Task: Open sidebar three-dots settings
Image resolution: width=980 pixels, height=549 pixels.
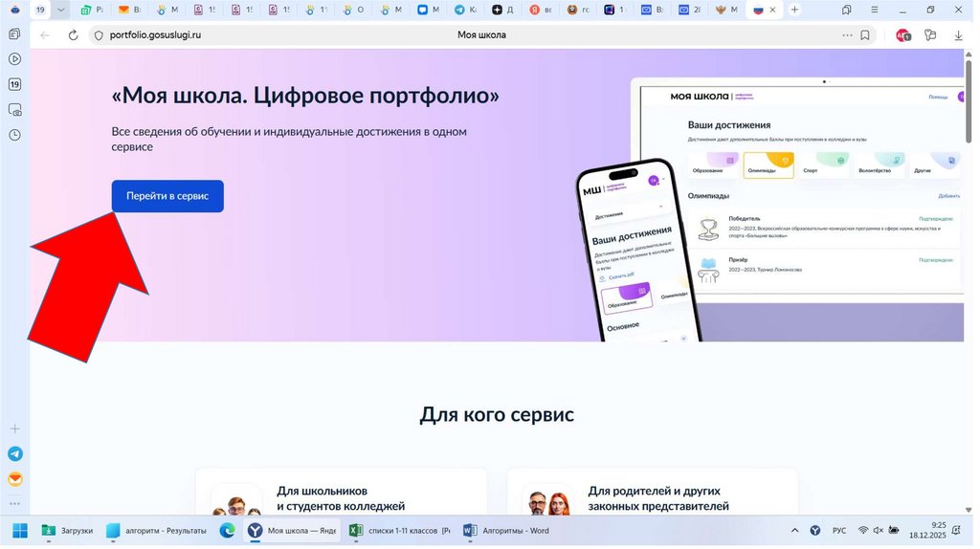Action: pos(15,503)
